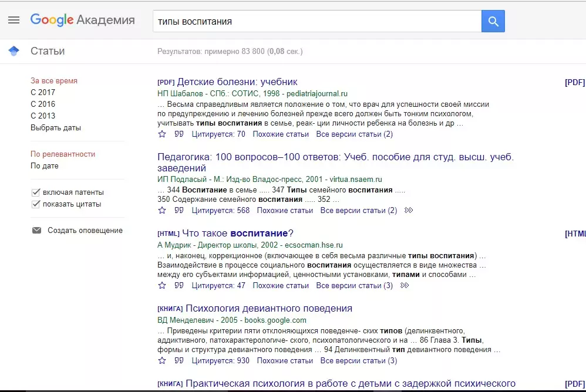Image resolution: width=586 pixels, height=392 pixels.
Task: Click Цитируется: 930 link
Action: pyautogui.click(x=221, y=361)
